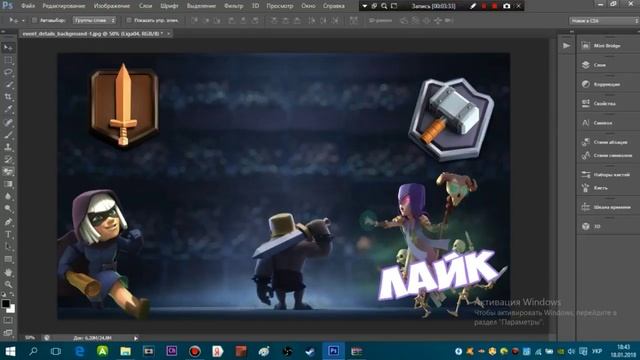This screenshot has height=360, width=640.
Task: Select the Rectangular Marquee tool
Action: coord(8,60)
